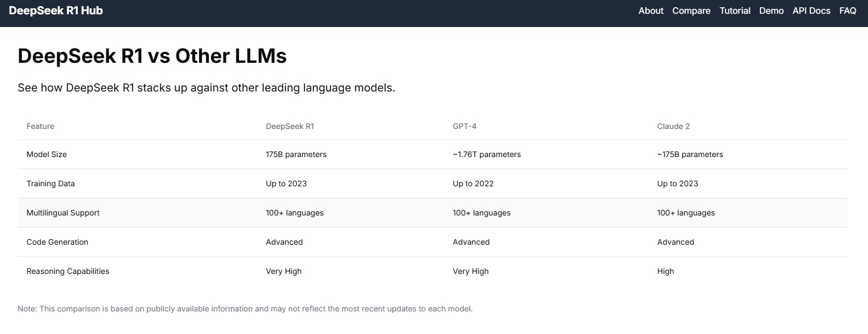Click the Code Generation row label
This screenshot has width=868, height=334.
click(x=57, y=242)
